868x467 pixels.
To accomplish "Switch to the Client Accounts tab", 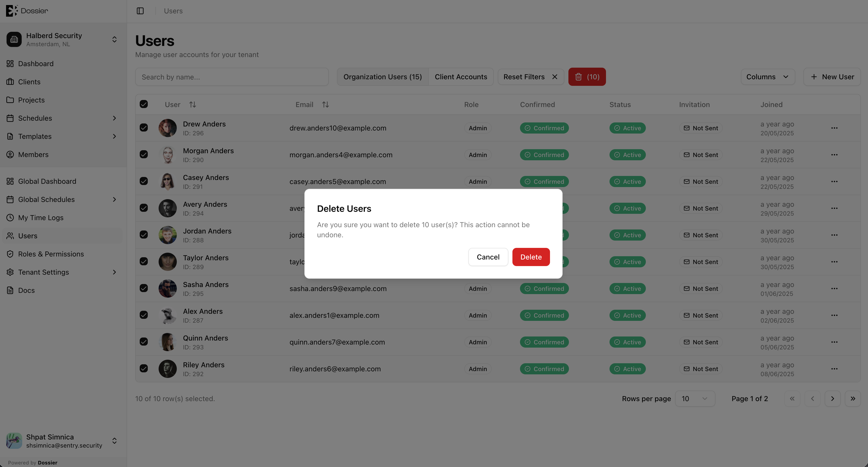I will tap(461, 77).
